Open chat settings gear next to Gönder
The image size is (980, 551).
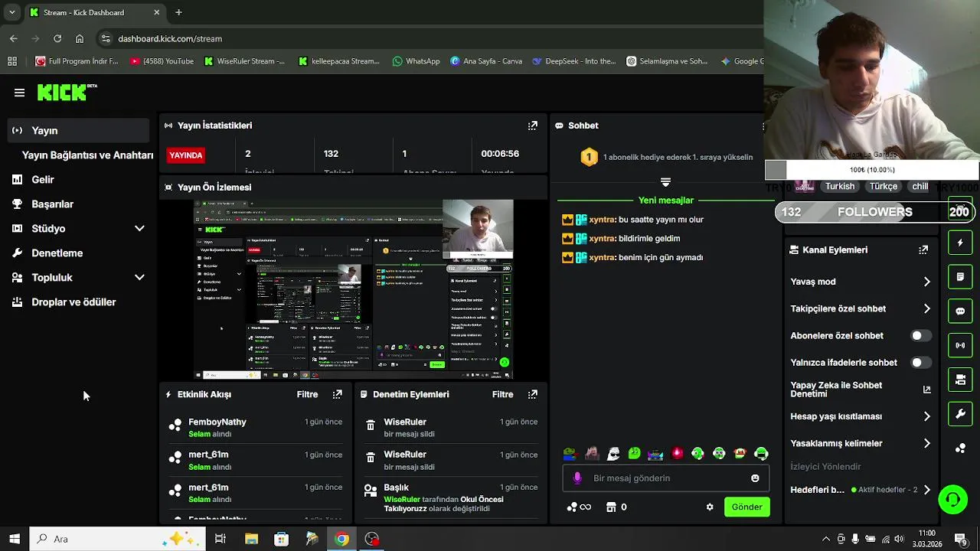[x=710, y=507]
